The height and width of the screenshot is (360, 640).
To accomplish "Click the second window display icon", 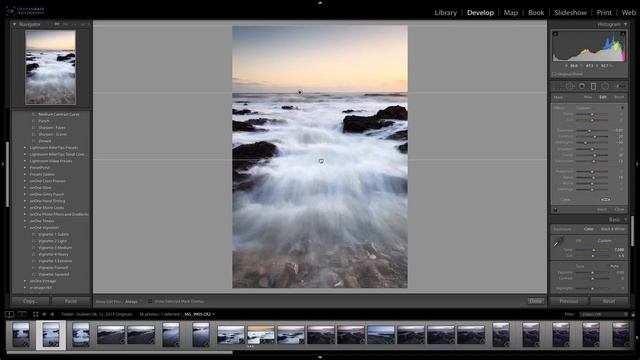I will [22, 314].
